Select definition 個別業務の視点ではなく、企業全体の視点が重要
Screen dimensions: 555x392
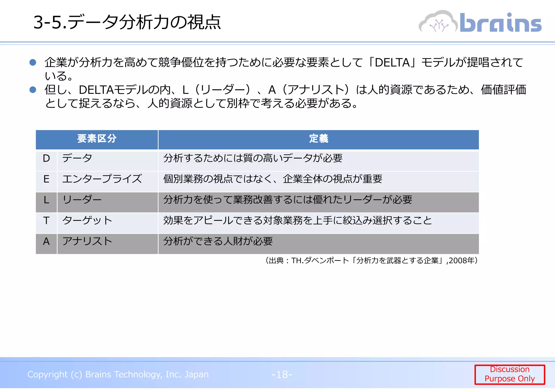319,182
